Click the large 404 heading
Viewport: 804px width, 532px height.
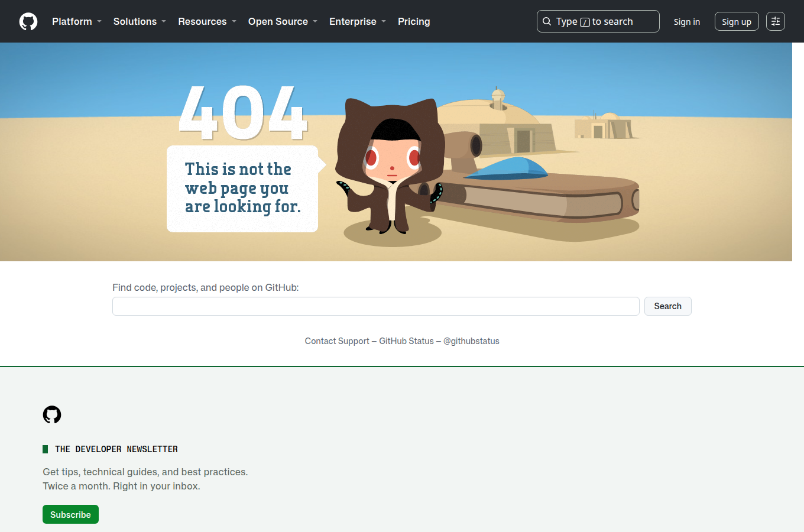(x=243, y=113)
